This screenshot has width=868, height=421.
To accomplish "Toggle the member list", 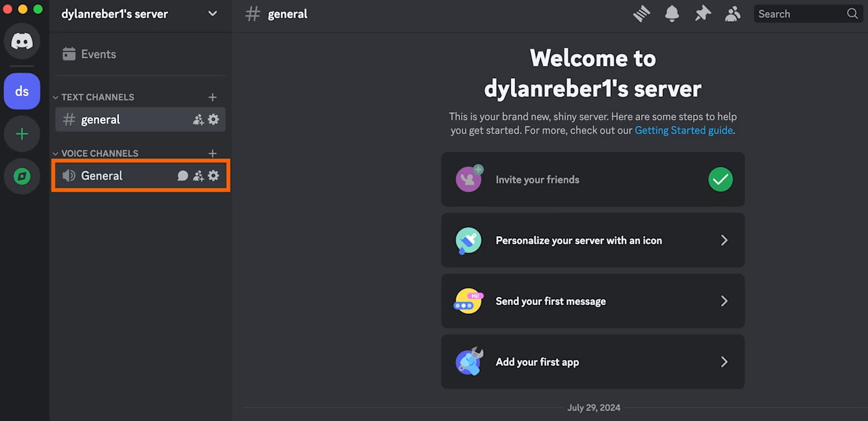I will 733,14.
